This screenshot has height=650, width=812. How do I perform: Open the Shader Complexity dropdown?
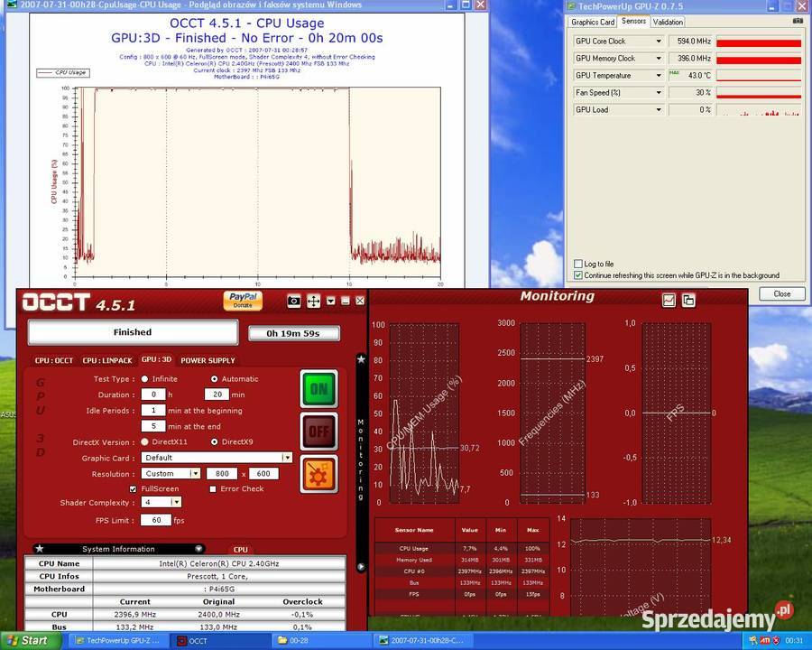(x=175, y=502)
